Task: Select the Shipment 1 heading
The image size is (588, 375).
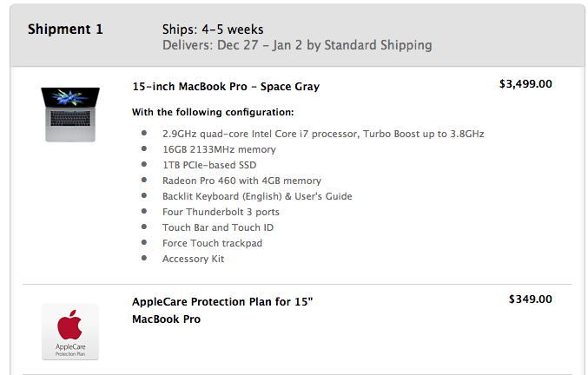Action: (x=65, y=30)
